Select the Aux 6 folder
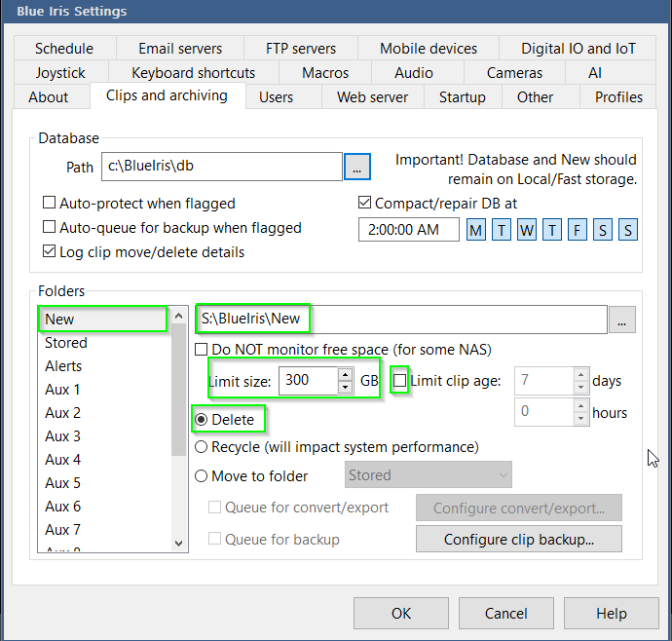 103,507
